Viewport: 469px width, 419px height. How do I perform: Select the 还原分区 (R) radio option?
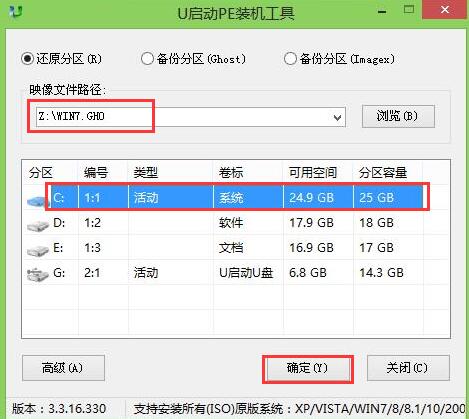click(x=27, y=59)
